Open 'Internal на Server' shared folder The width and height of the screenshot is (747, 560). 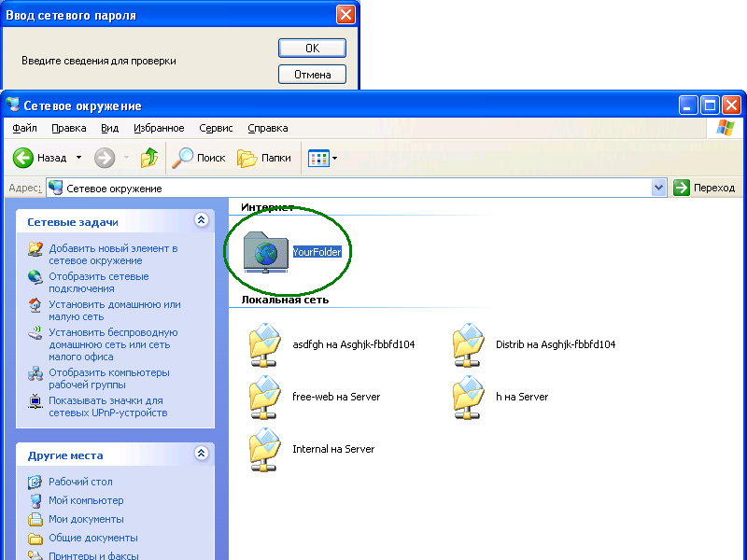pos(265,449)
